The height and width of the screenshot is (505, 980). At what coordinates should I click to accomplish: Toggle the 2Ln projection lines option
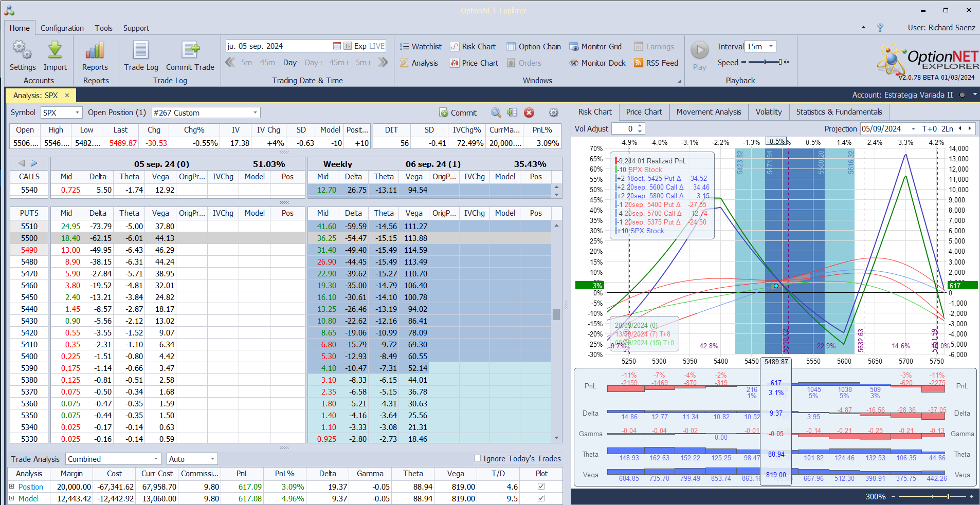tap(947, 128)
